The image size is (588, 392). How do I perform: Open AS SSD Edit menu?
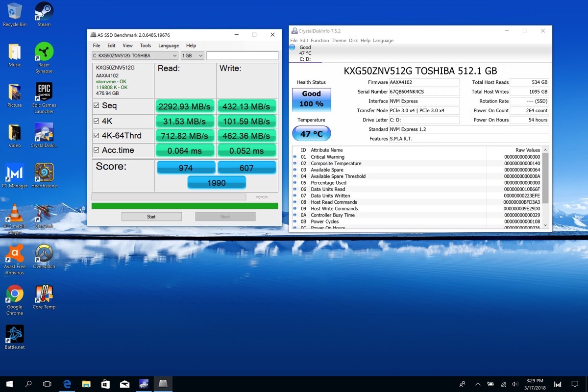coord(112,46)
